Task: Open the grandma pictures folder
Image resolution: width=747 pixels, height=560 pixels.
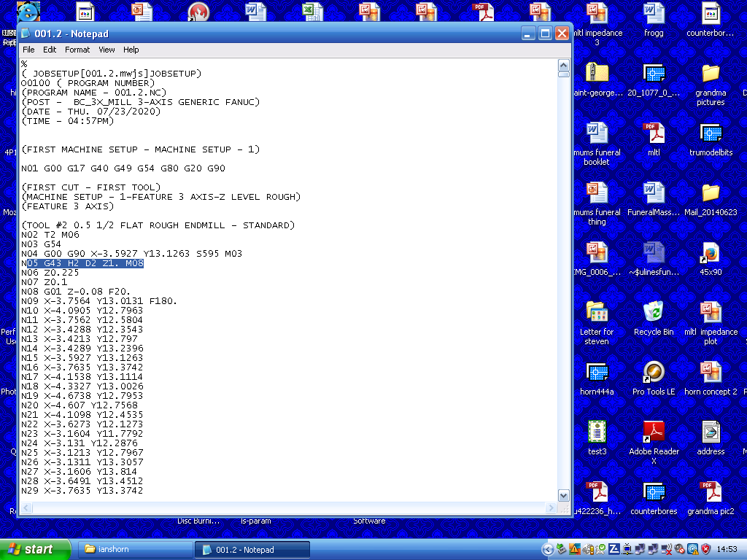Action: click(x=710, y=74)
